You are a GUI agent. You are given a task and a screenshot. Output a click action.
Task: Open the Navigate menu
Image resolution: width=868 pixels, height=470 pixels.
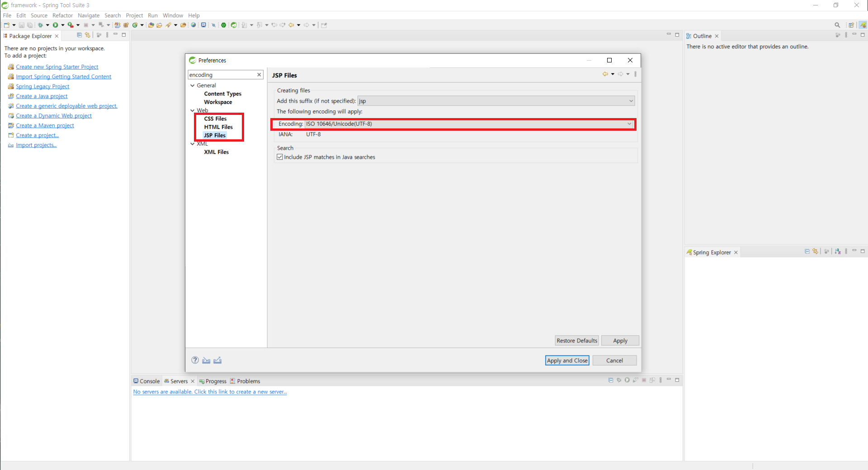pos(89,15)
